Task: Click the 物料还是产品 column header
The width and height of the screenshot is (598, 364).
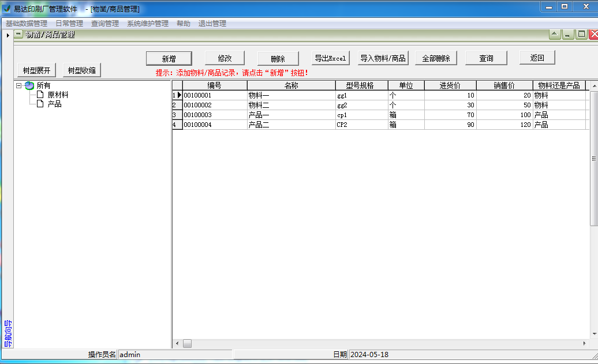Action: pyautogui.click(x=559, y=85)
